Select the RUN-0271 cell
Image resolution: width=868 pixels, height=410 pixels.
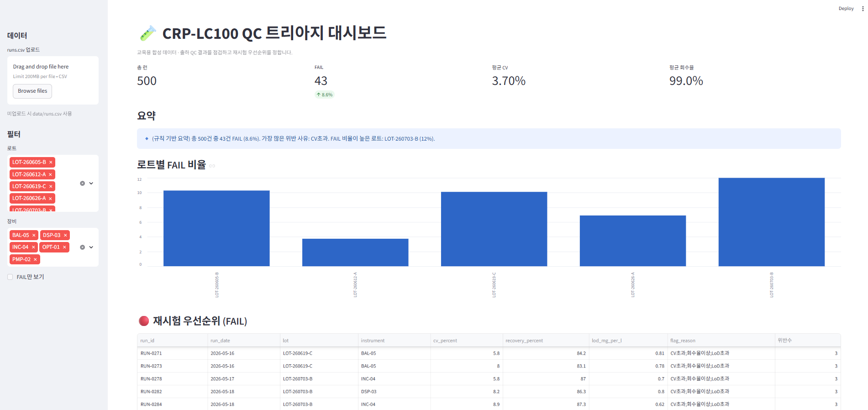[x=172, y=353]
